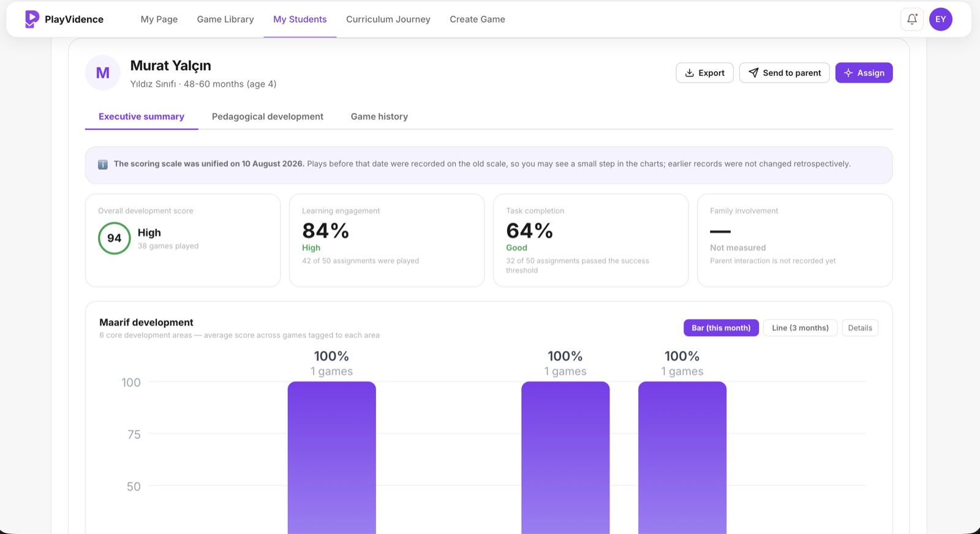Click the 84% learning engagement value
This screenshot has height=534, width=980.
pyautogui.click(x=325, y=231)
